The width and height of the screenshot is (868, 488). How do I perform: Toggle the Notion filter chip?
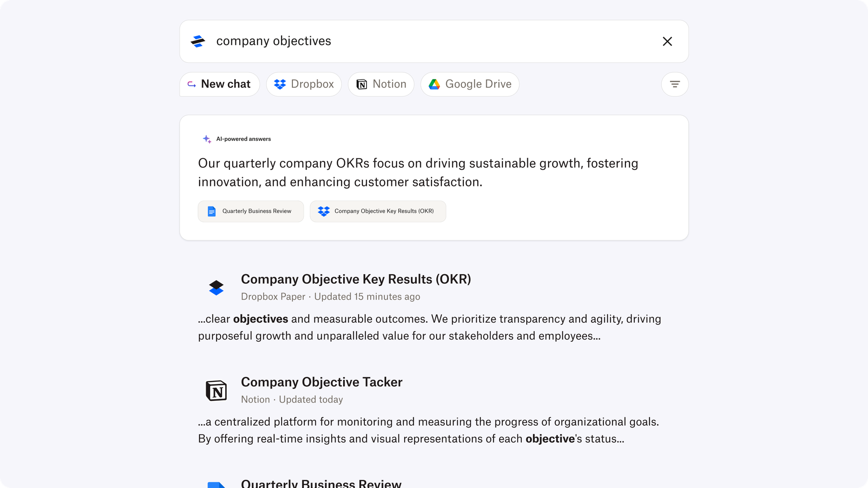coord(381,84)
